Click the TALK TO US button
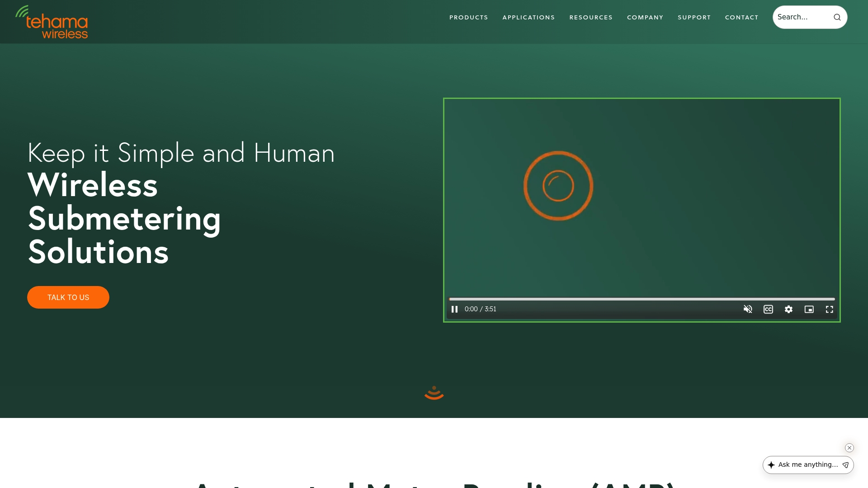 click(x=68, y=297)
